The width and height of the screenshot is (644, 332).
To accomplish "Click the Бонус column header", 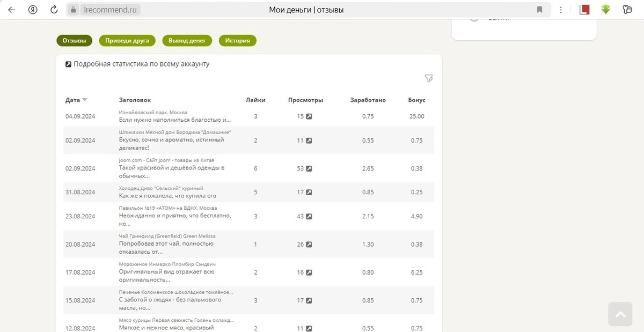I will (416, 100).
